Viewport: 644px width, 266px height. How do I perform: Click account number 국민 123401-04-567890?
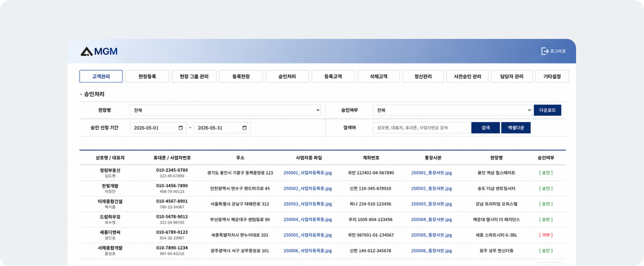tap(371, 173)
